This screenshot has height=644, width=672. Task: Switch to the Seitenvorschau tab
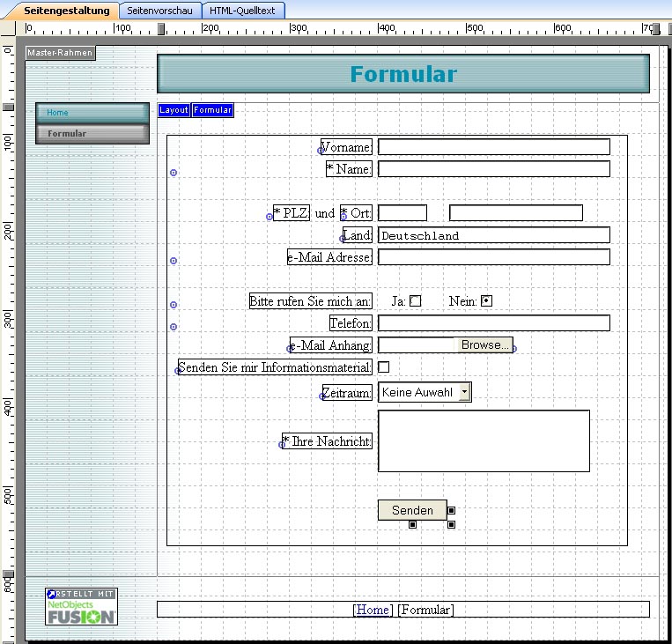[x=159, y=11]
